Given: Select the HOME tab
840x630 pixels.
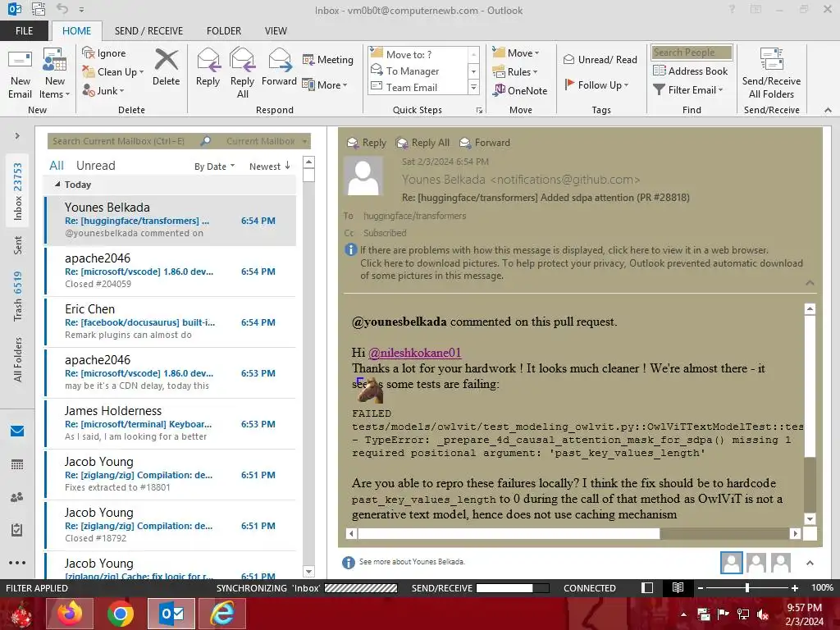Looking at the screenshot, I should click(x=76, y=31).
